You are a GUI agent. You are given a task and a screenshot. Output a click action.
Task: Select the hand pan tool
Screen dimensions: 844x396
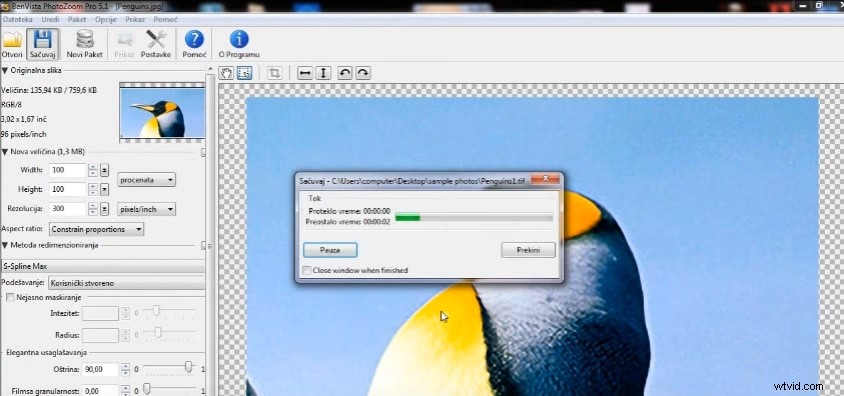pyautogui.click(x=226, y=73)
